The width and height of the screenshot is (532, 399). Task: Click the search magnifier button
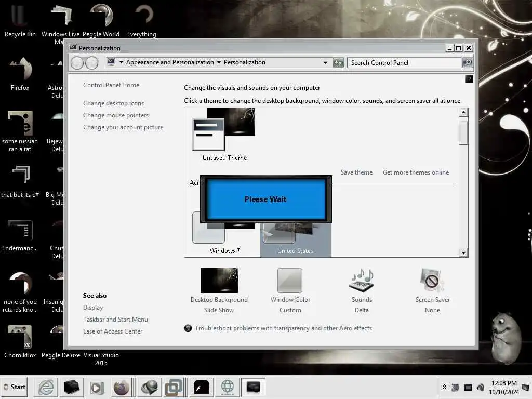(468, 63)
